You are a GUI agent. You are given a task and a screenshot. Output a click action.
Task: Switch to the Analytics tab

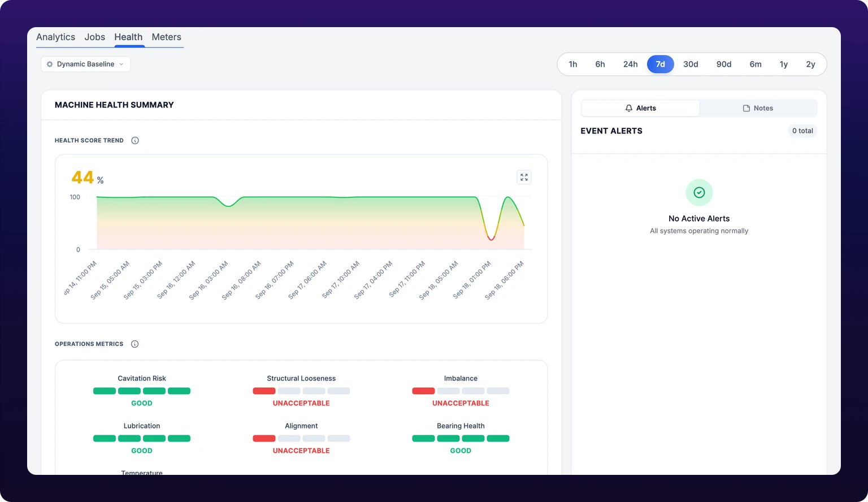point(55,37)
